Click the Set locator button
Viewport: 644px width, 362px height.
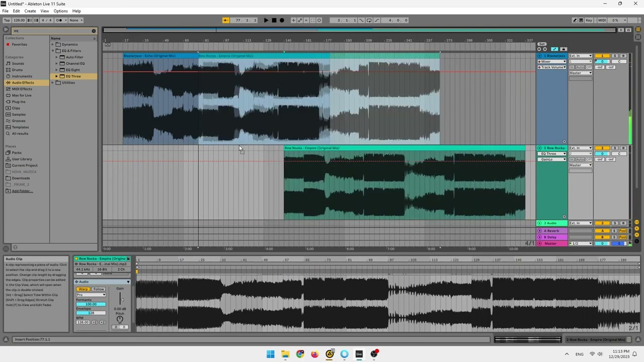tap(542, 44)
